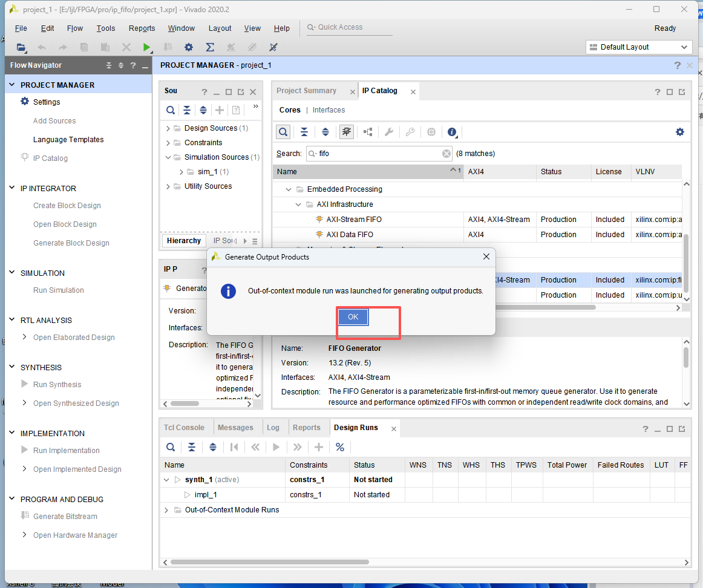Click Create Block Design
Viewport: 703px width, 588px height.
[x=67, y=206]
